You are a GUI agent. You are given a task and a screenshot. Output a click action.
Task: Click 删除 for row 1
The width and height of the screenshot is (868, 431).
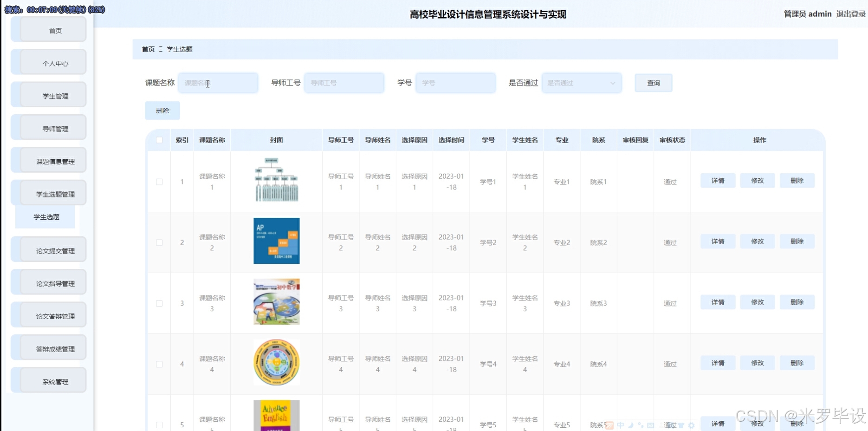point(797,181)
